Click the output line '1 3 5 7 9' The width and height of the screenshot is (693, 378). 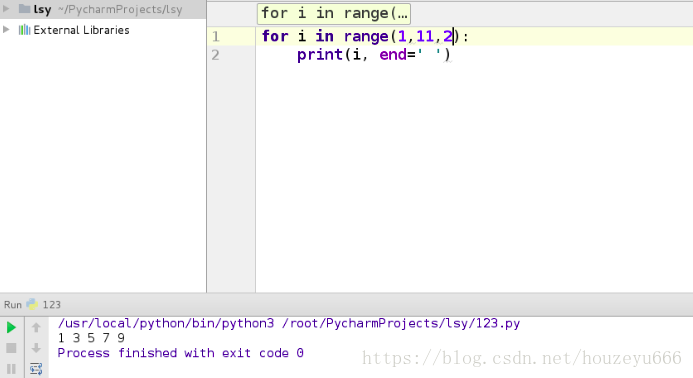coord(91,338)
